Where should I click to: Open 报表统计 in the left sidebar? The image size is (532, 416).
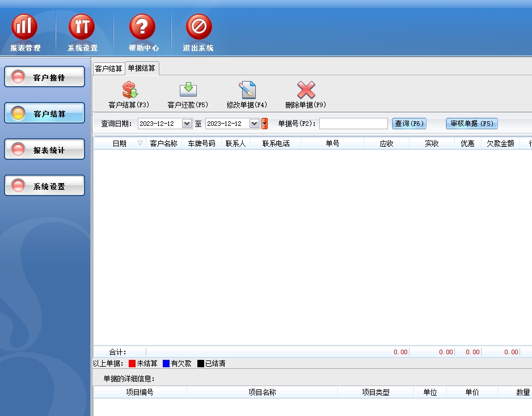(45, 150)
